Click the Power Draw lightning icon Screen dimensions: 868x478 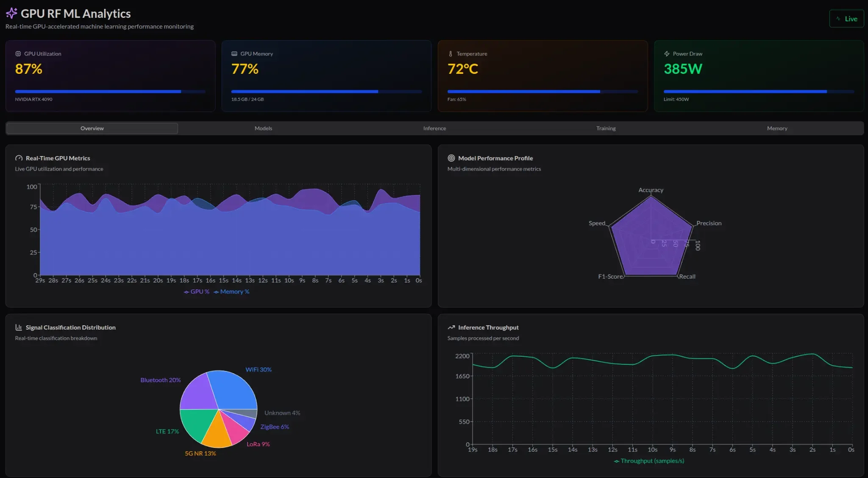coord(667,54)
